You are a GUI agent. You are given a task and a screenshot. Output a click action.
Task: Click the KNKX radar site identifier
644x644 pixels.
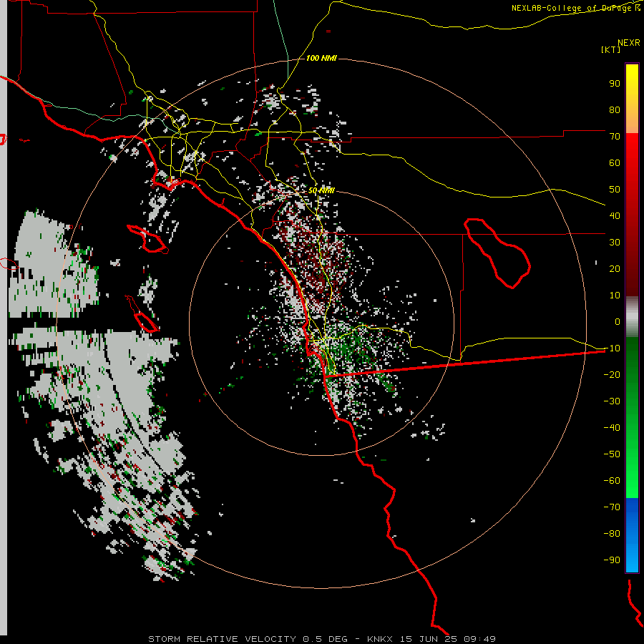coord(380,639)
